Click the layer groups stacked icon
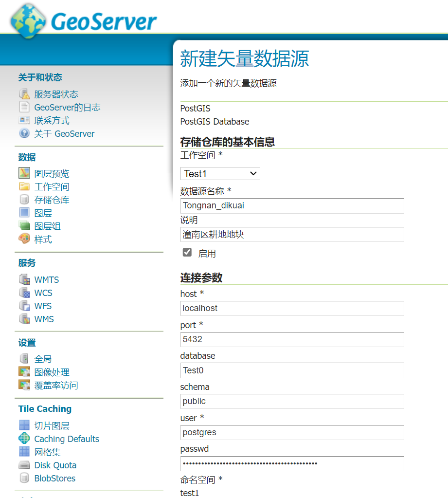This screenshot has width=448, height=498. click(x=24, y=226)
